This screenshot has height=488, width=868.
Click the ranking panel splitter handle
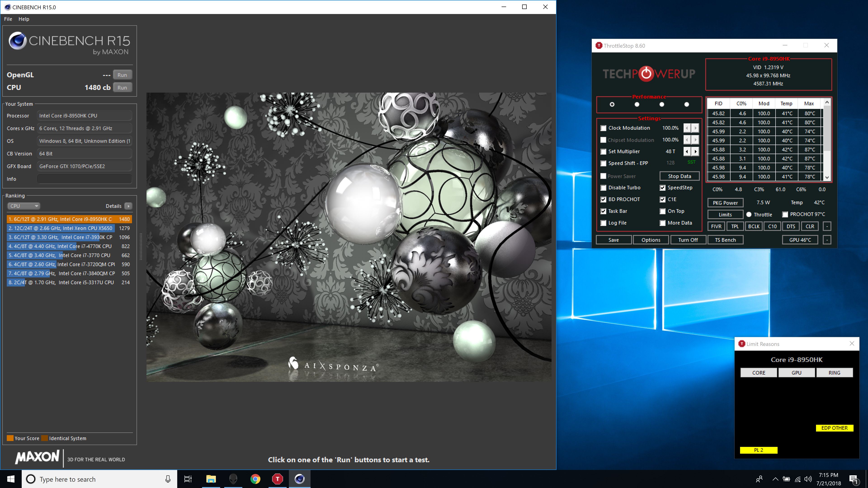point(141,246)
